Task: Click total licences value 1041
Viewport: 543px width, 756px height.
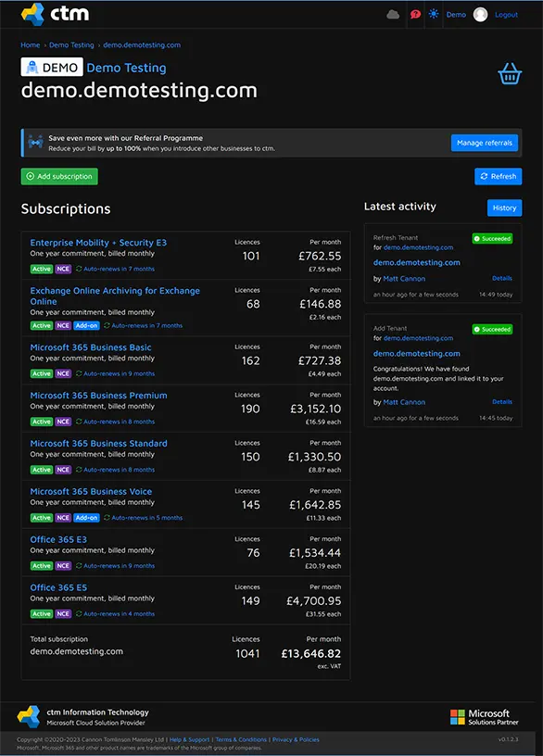Action: point(247,654)
